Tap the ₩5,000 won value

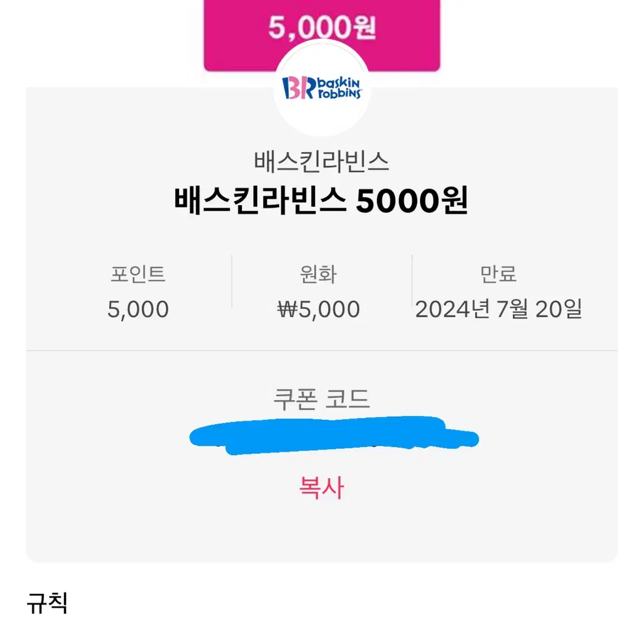click(x=319, y=309)
